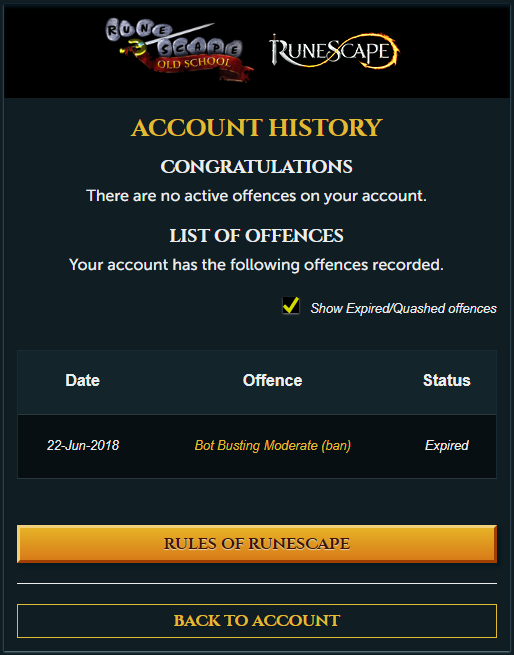The image size is (514, 655).
Task: Click the RuneScape fiery ring logo
Action: point(334,51)
